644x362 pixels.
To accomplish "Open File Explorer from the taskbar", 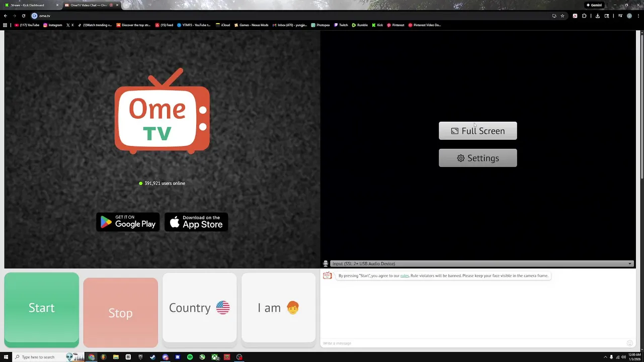I will pos(116,357).
